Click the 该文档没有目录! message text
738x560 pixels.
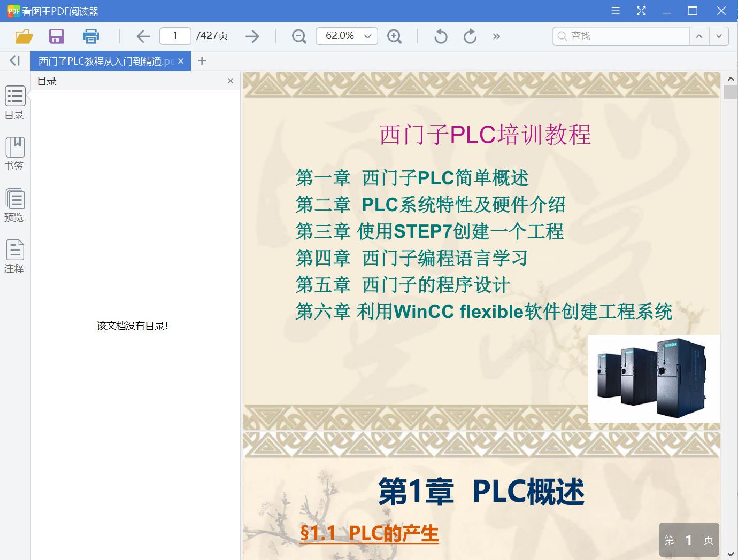point(133,325)
